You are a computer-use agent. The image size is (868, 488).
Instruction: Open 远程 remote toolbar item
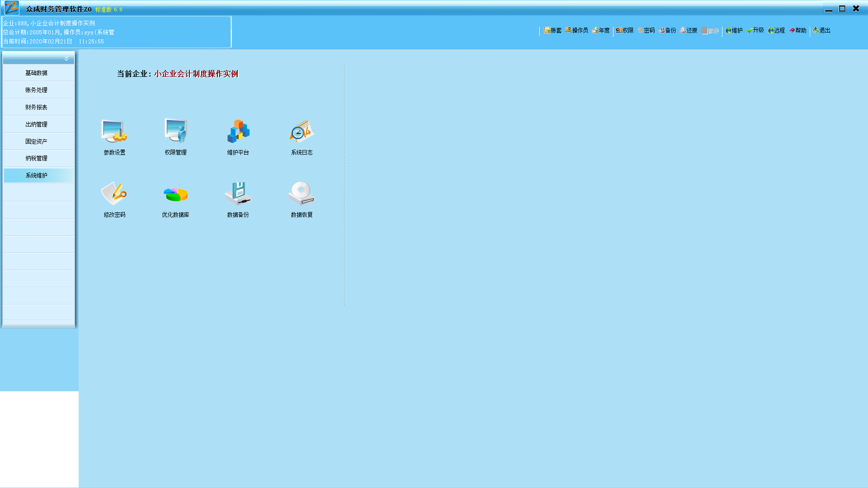point(777,30)
